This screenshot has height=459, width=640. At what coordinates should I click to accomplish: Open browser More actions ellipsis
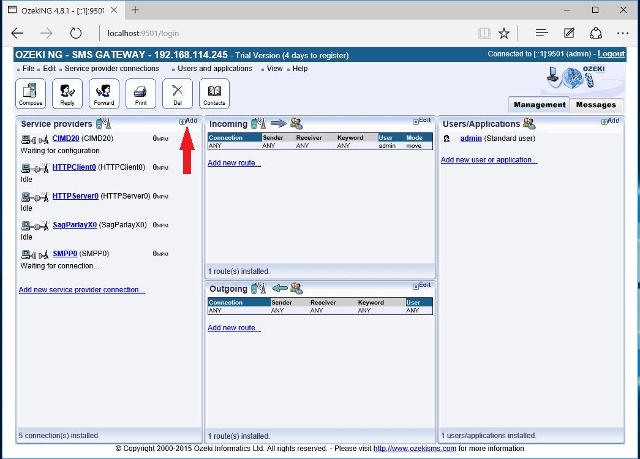623,33
